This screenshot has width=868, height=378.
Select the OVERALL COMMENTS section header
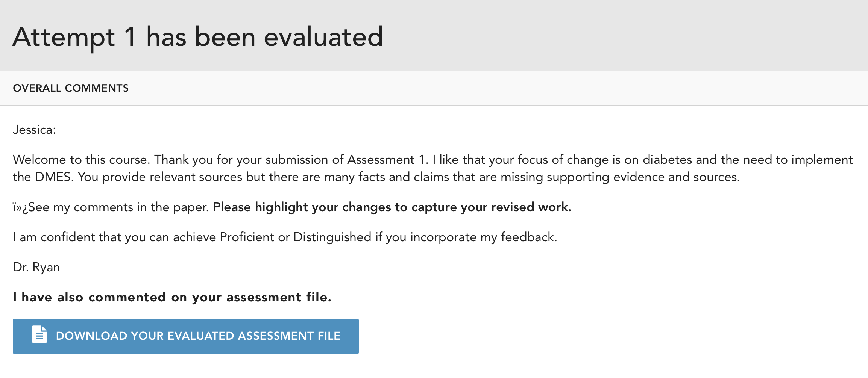[x=71, y=88]
